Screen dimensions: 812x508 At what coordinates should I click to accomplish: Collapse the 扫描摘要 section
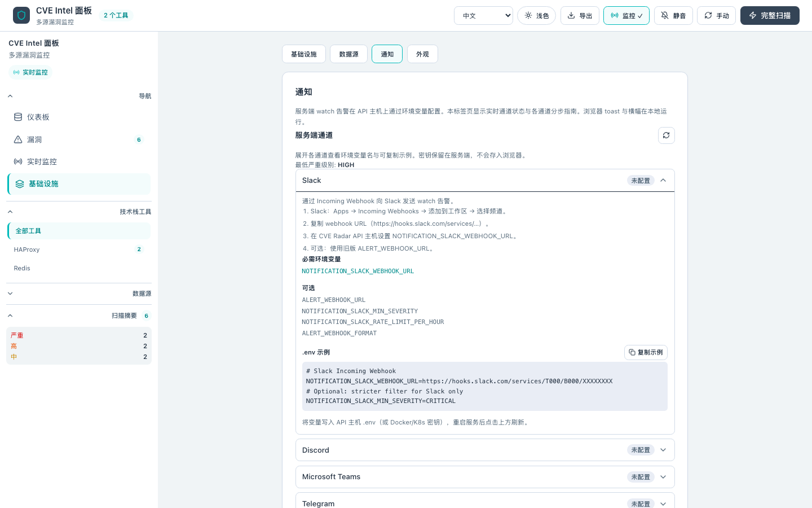pyautogui.click(x=79, y=316)
